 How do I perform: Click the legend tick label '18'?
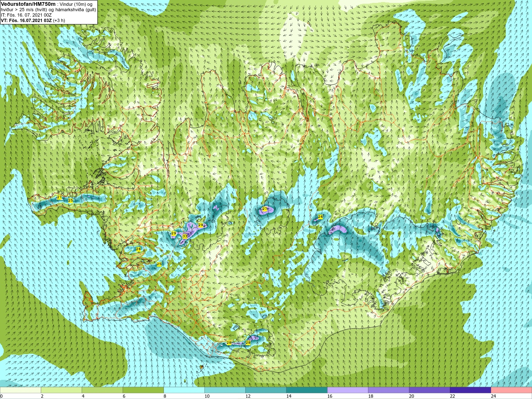(x=371, y=396)
